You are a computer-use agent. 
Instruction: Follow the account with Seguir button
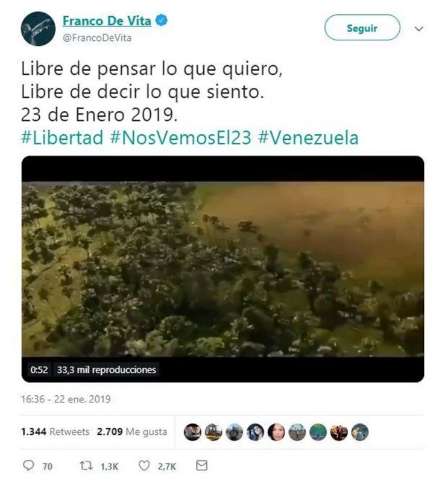(362, 28)
